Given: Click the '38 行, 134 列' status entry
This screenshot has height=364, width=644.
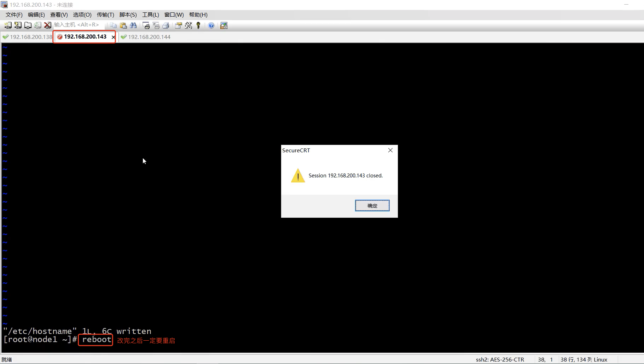Looking at the screenshot, I should (576, 359).
